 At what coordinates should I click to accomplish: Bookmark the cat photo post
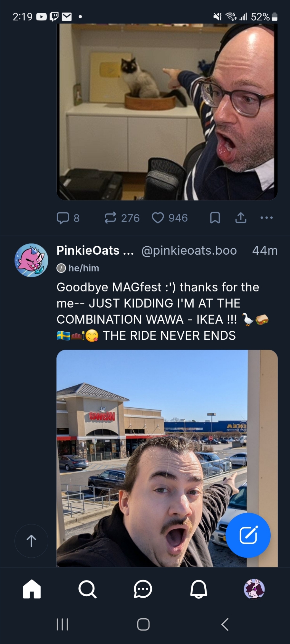pos(215,218)
